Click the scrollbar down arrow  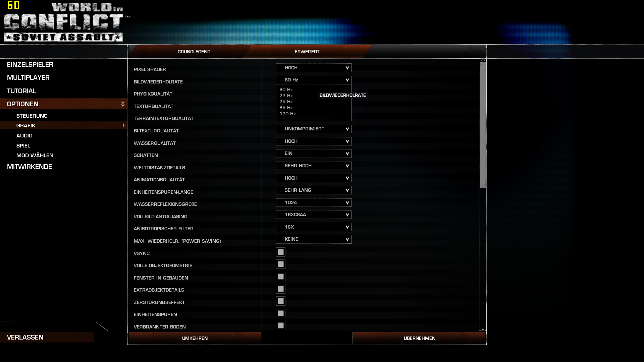click(483, 329)
